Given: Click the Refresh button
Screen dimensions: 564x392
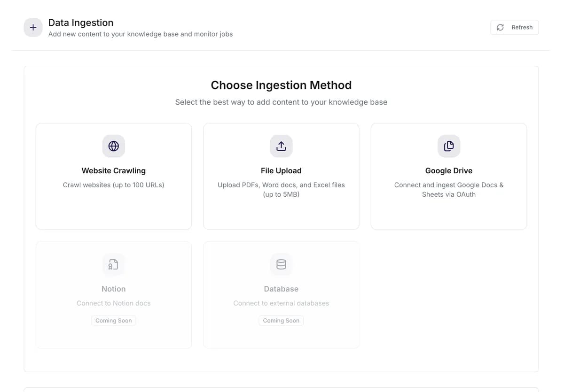Looking at the screenshot, I should click(514, 27).
